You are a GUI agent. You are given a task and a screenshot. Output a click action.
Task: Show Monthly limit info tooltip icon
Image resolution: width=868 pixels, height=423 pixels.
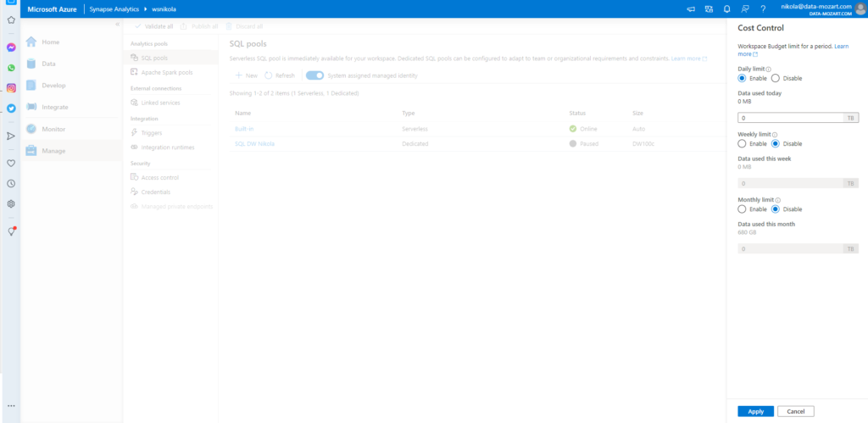point(778,200)
